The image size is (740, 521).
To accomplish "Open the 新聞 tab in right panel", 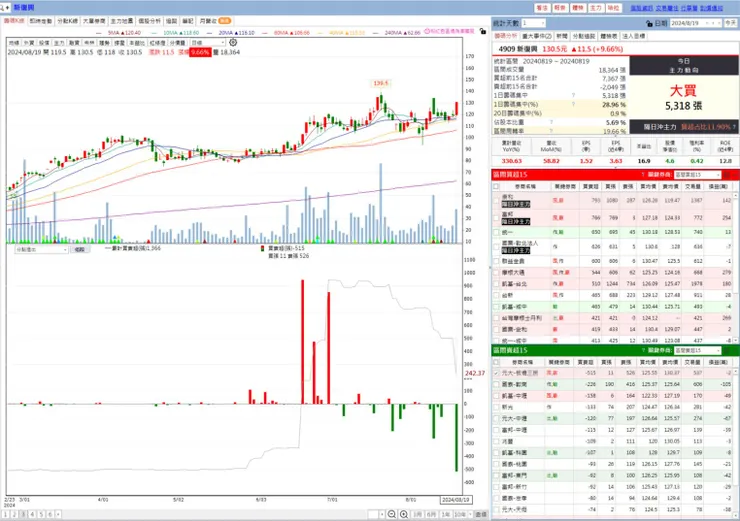I will pos(562,36).
